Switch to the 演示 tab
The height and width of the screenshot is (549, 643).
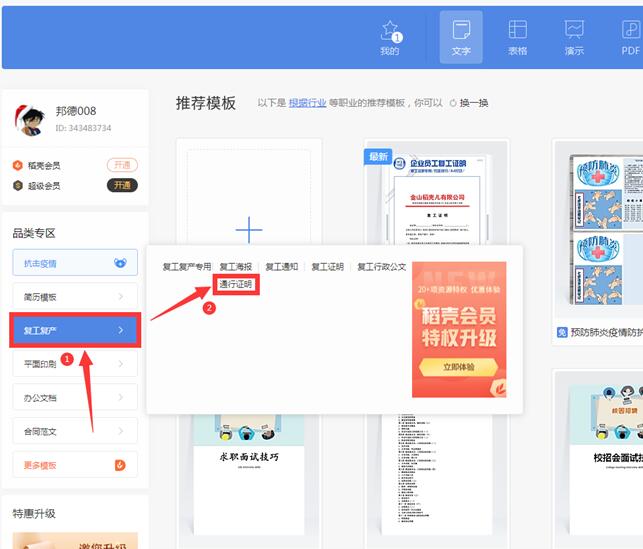tap(574, 38)
